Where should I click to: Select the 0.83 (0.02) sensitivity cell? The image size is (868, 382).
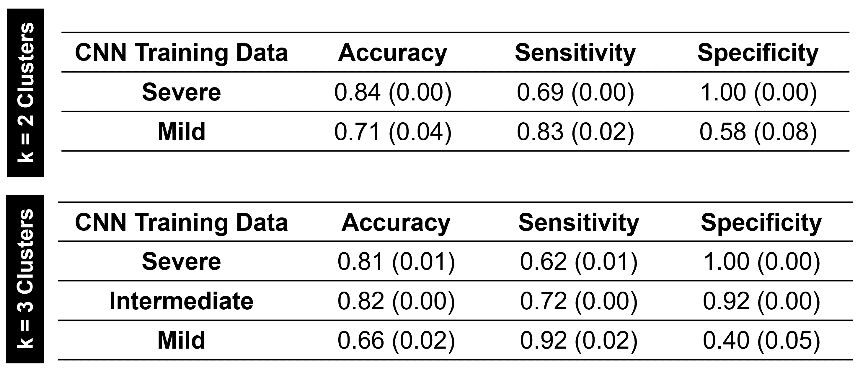coord(575,131)
